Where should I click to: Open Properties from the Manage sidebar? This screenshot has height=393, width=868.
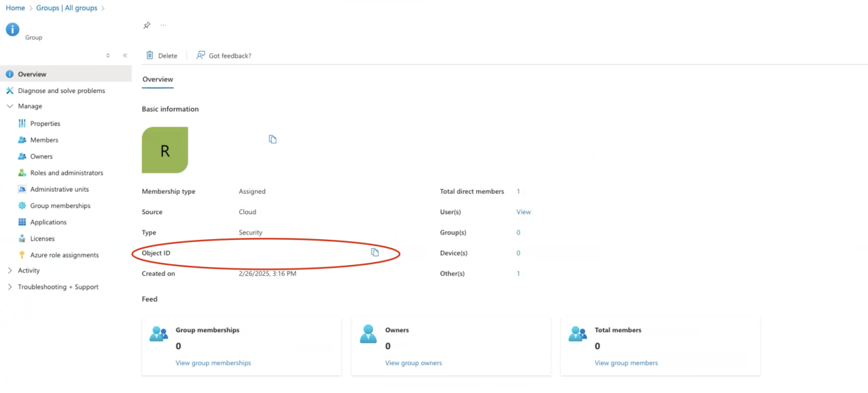click(45, 123)
